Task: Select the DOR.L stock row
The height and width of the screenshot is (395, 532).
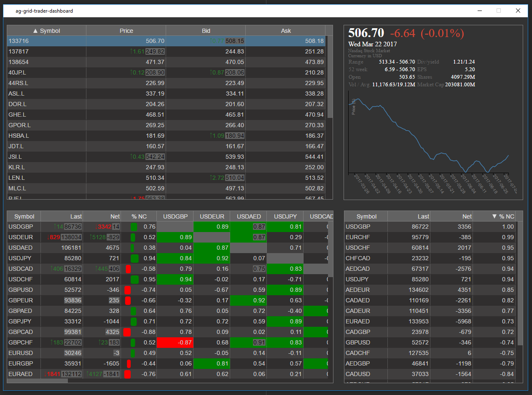Action: click(166, 104)
